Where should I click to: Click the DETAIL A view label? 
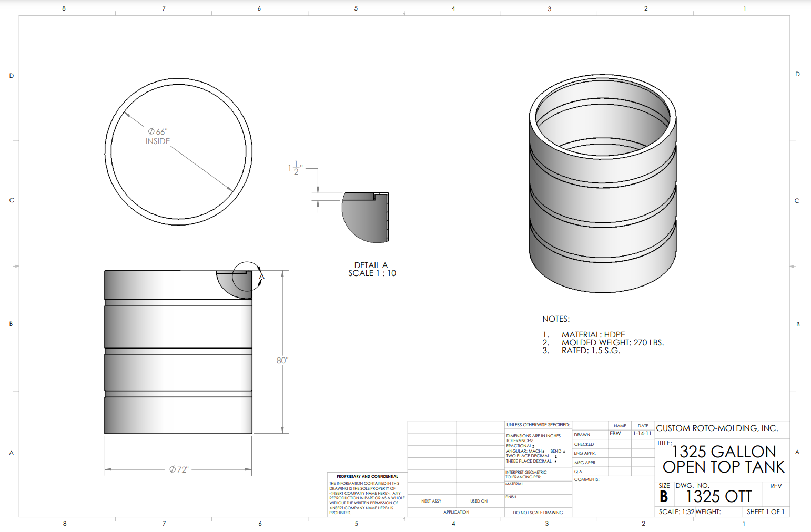coord(371,265)
